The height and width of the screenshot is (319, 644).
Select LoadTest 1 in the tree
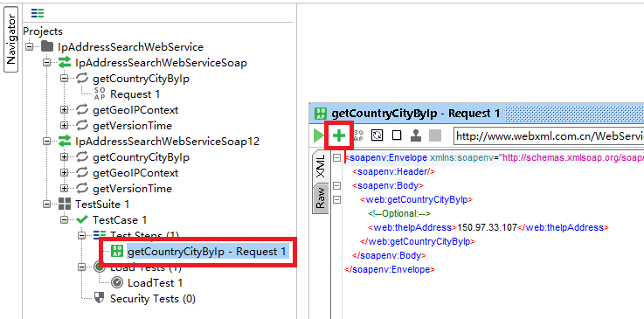156,282
